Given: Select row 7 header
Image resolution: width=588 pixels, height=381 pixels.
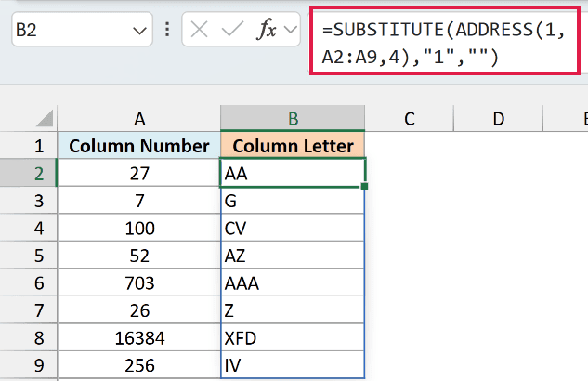Looking at the screenshot, I should 29,310.
